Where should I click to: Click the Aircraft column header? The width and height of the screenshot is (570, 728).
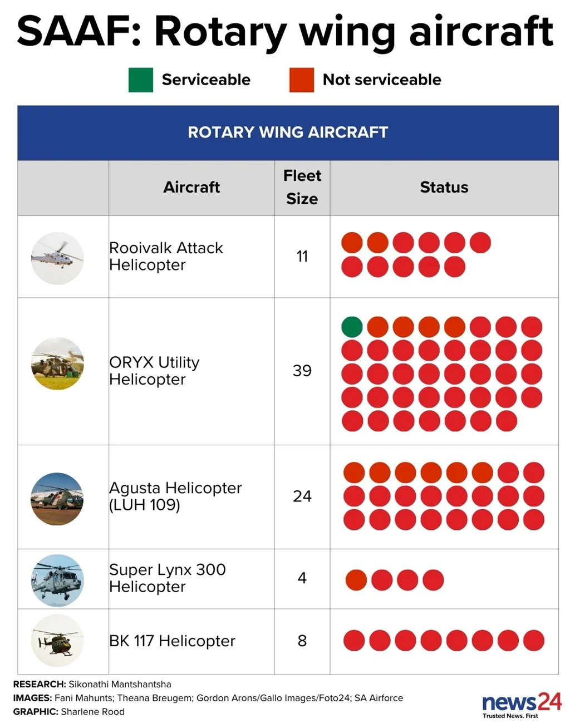[191, 188]
